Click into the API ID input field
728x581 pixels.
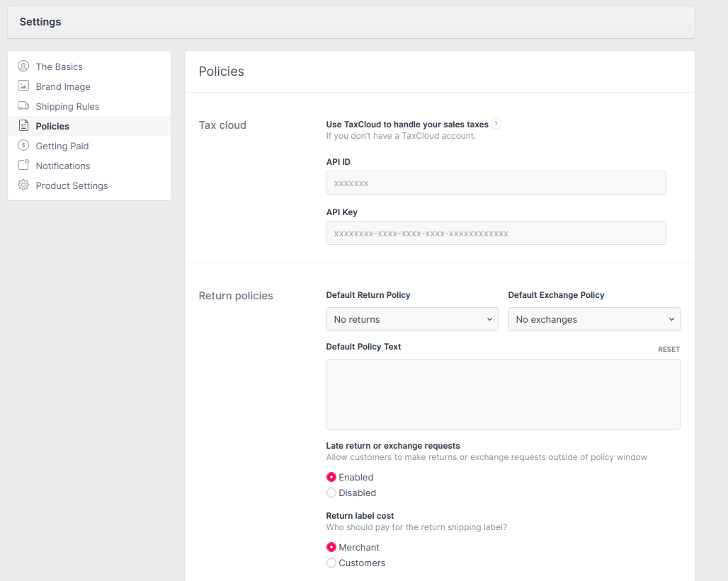pos(496,183)
